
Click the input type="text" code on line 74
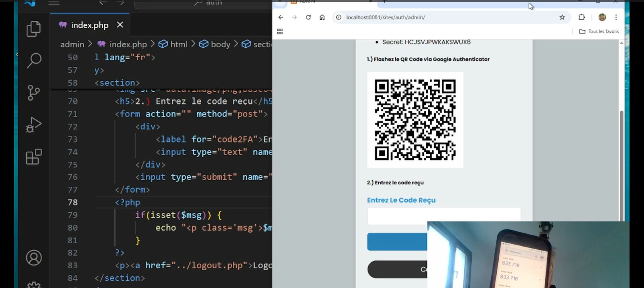click(214, 152)
